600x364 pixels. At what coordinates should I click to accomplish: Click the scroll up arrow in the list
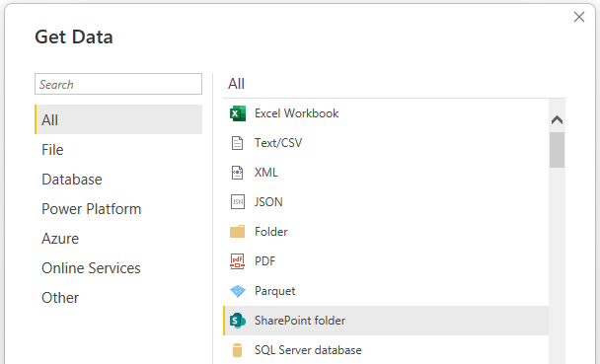pos(557,120)
